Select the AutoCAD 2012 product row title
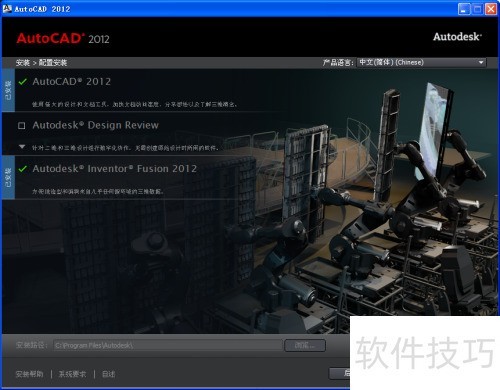 [x=72, y=82]
